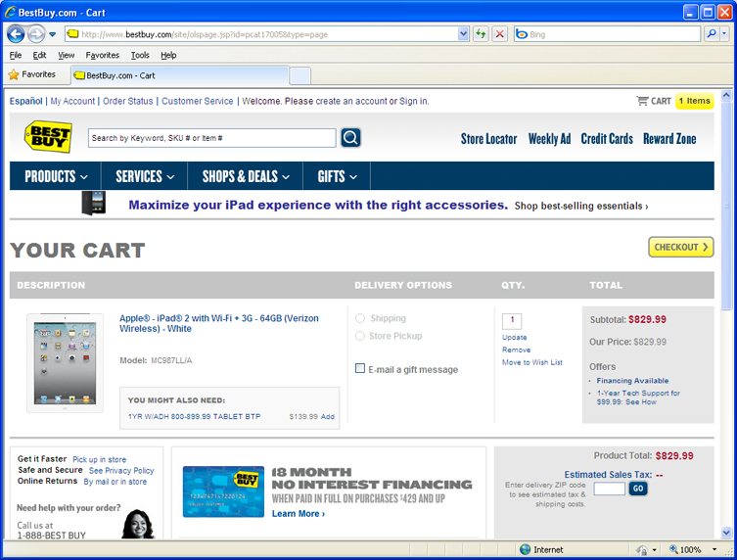
Task: Select the Store Pickup radio button
Action: pos(360,336)
